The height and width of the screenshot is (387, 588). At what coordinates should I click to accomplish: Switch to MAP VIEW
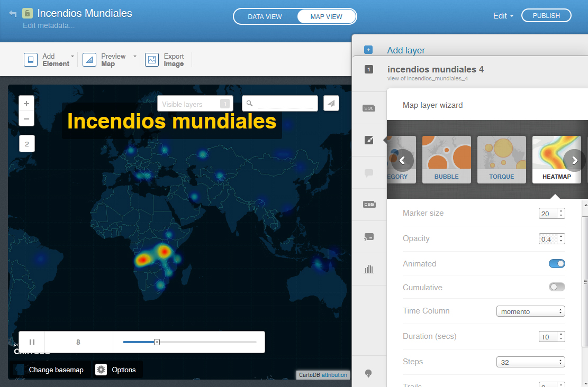pyautogui.click(x=326, y=16)
